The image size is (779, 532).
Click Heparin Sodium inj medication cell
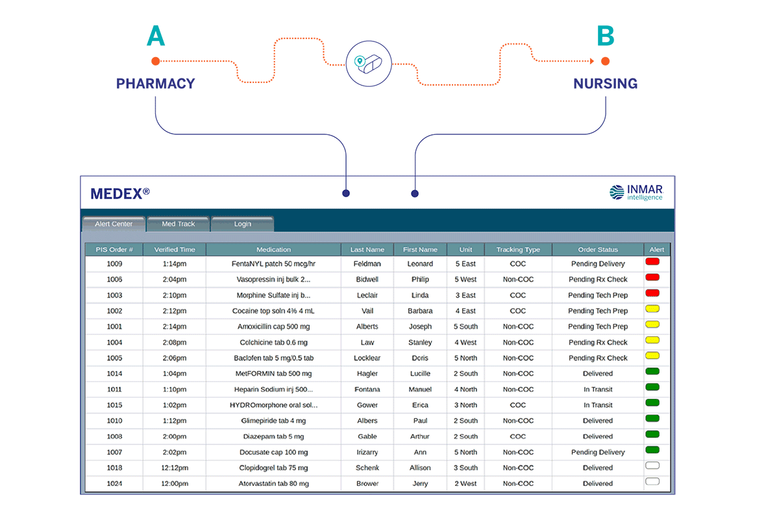(x=273, y=389)
